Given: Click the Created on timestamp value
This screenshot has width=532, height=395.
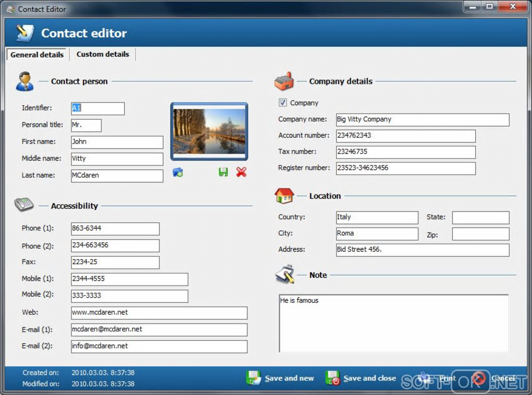Looking at the screenshot, I should 103,373.
